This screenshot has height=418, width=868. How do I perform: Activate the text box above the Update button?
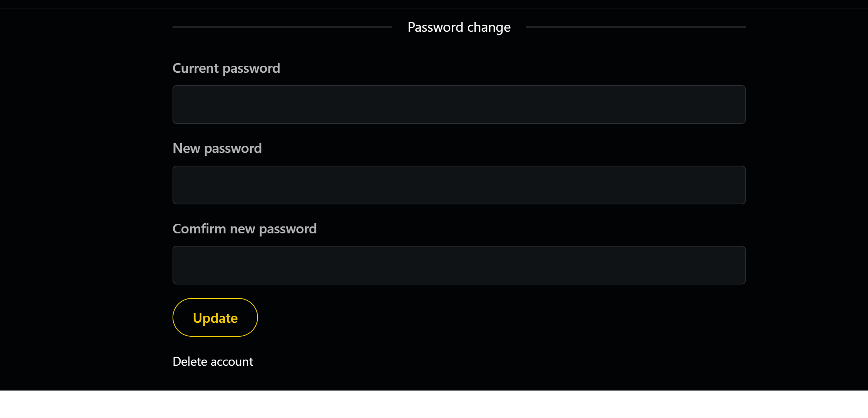tap(459, 265)
